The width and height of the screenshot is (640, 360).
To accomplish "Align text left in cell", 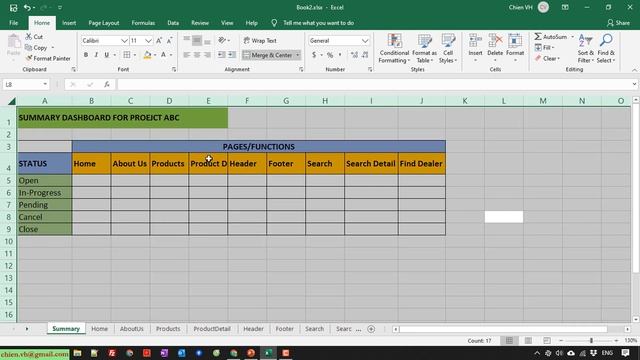I will 187,55.
